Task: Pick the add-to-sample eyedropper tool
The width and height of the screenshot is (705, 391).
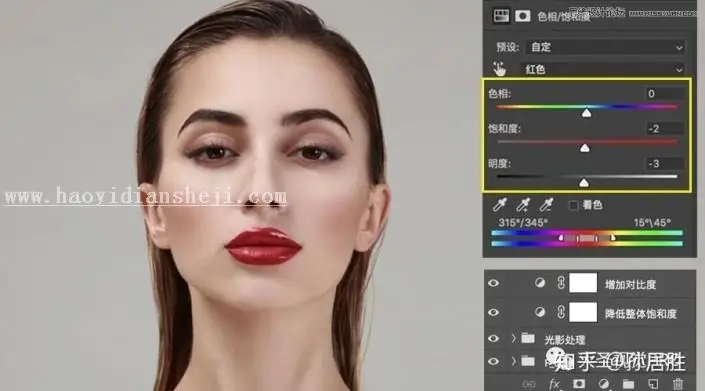Action: click(x=523, y=205)
